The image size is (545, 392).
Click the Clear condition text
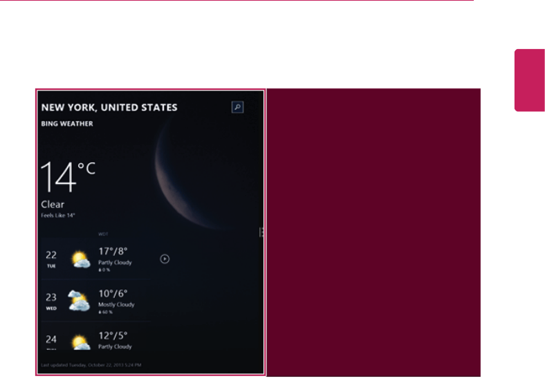[x=53, y=205]
